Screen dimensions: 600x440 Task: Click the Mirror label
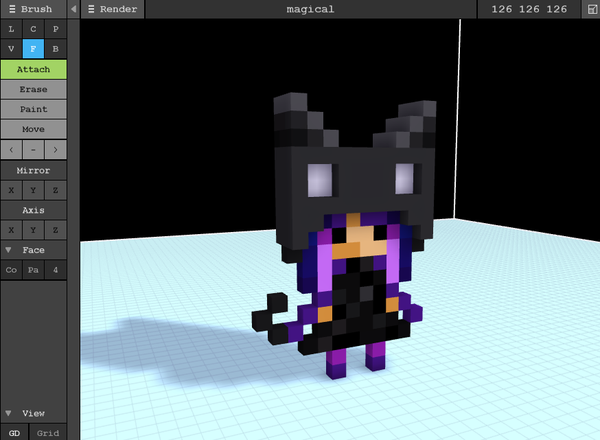(x=33, y=170)
